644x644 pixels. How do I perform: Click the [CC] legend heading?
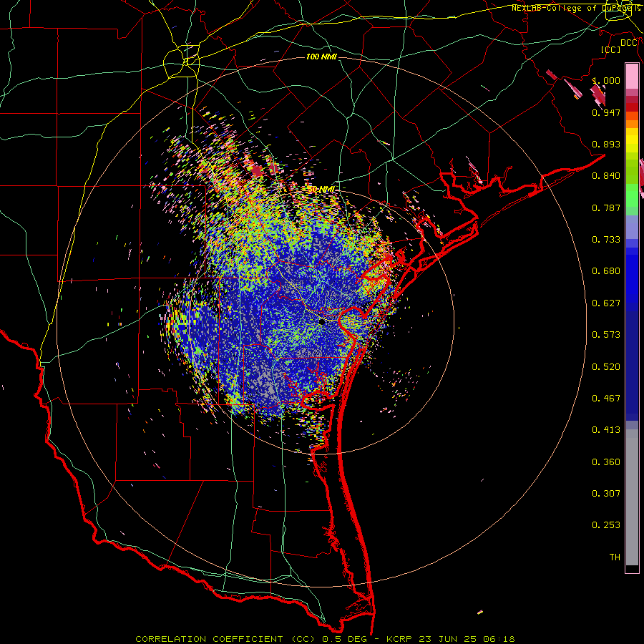(x=611, y=49)
